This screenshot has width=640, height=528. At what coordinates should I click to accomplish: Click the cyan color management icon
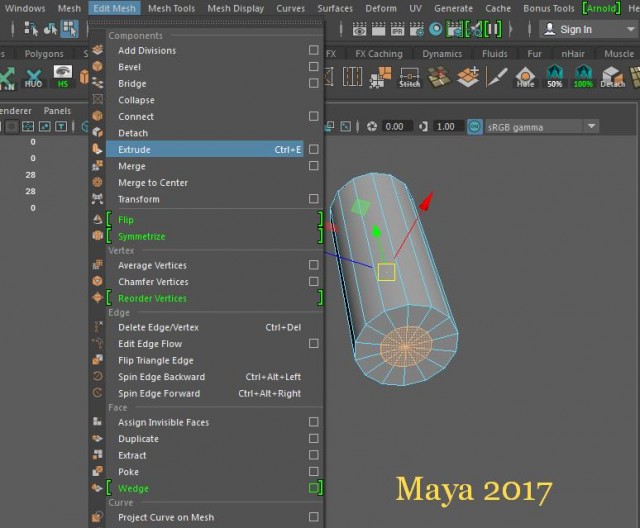click(475, 127)
